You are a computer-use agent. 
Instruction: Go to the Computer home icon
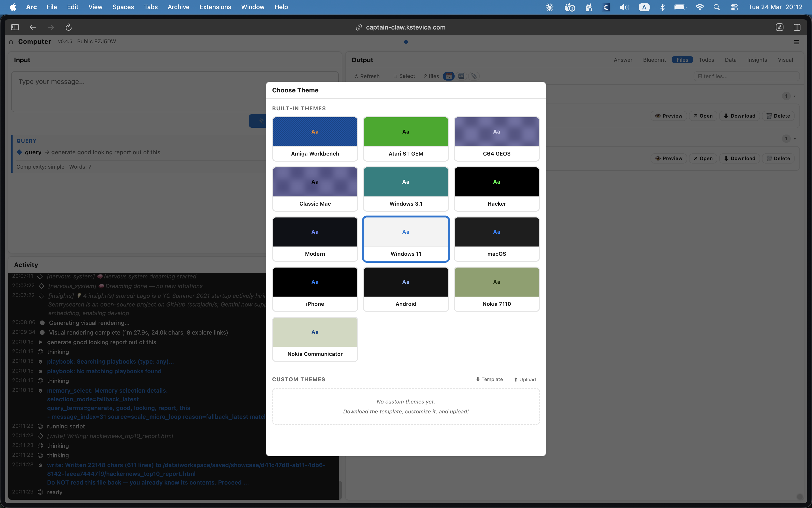[11, 42]
